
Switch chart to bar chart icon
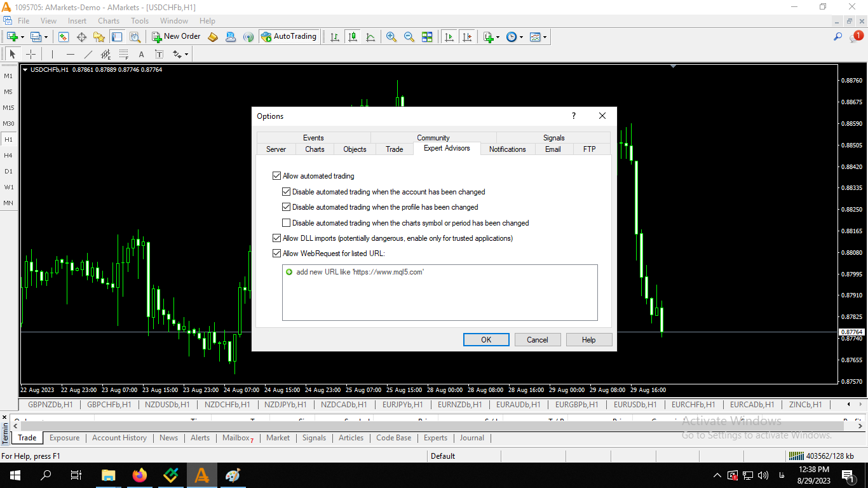pyautogui.click(x=335, y=37)
